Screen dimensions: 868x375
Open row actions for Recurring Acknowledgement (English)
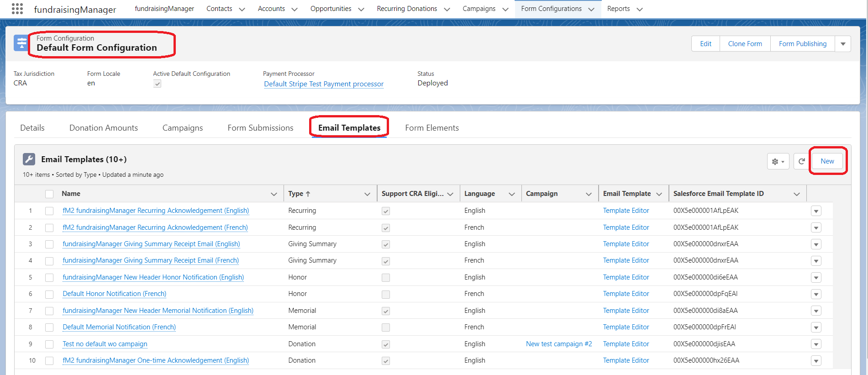click(816, 211)
